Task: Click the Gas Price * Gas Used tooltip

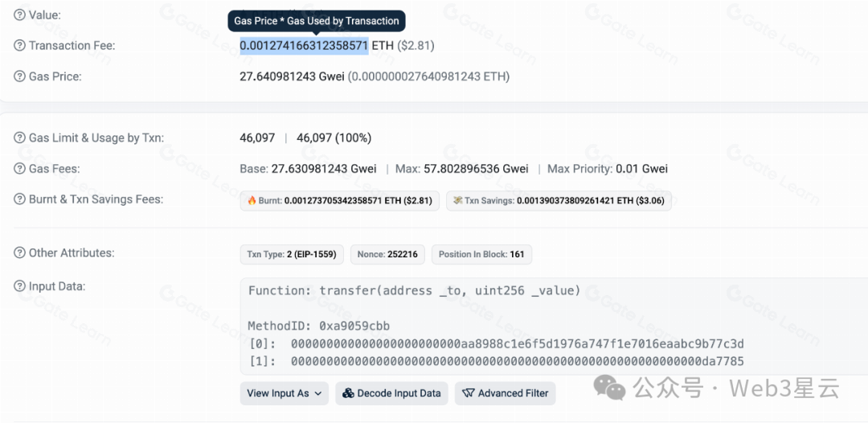Action: [x=317, y=21]
